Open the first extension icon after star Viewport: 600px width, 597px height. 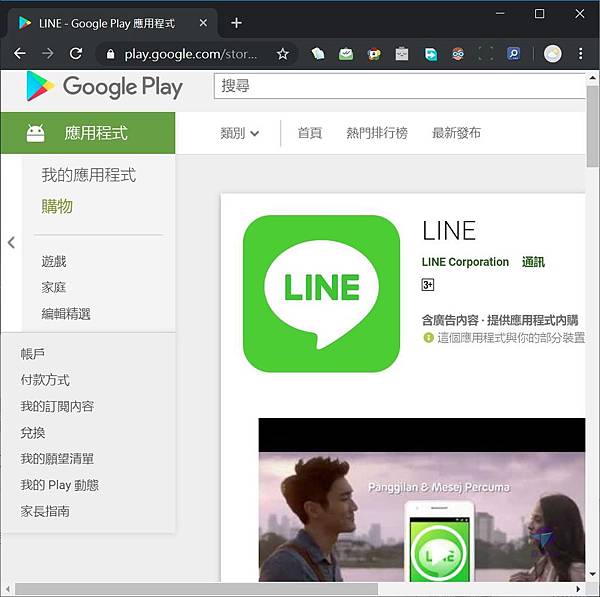318,54
